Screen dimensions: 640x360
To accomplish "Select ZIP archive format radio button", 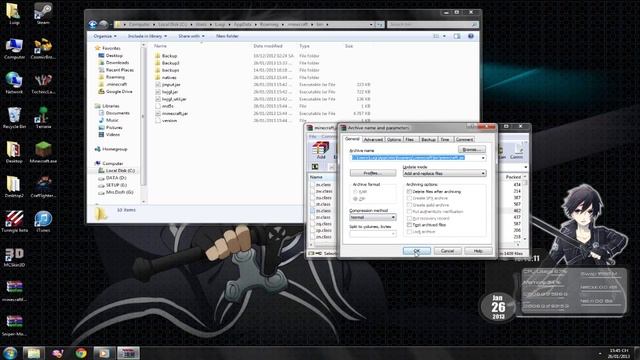I will pos(356,198).
